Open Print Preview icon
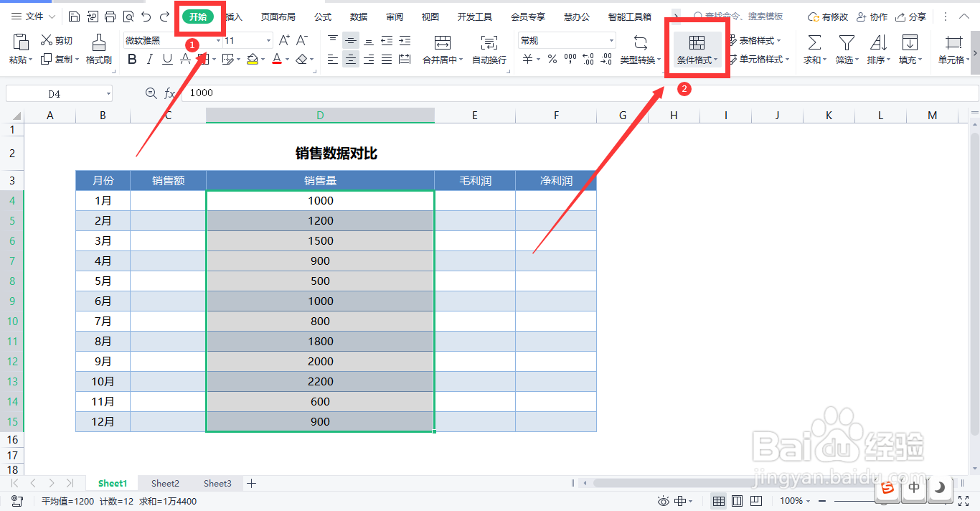Image resolution: width=980 pixels, height=511 pixels. click(x=128, y=17)
